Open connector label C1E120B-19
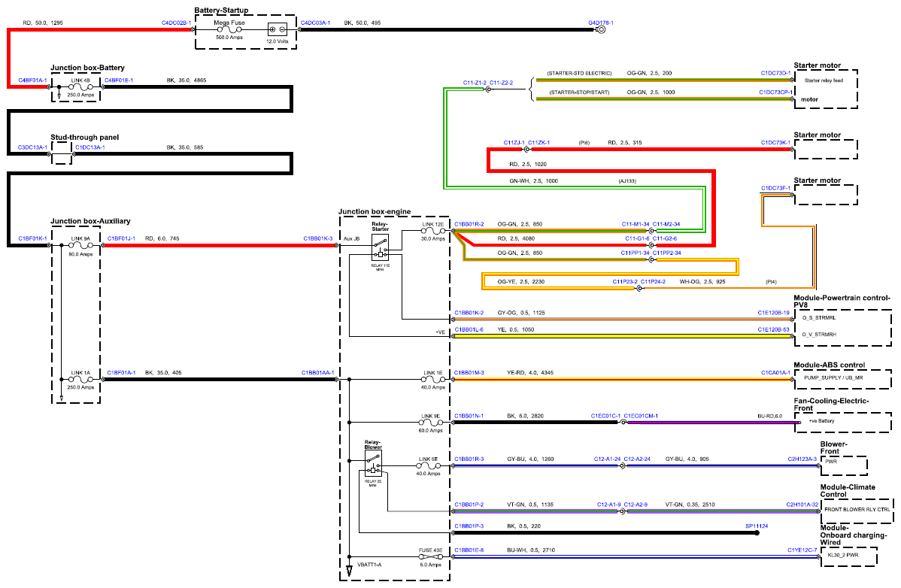 tap(773, 313)
